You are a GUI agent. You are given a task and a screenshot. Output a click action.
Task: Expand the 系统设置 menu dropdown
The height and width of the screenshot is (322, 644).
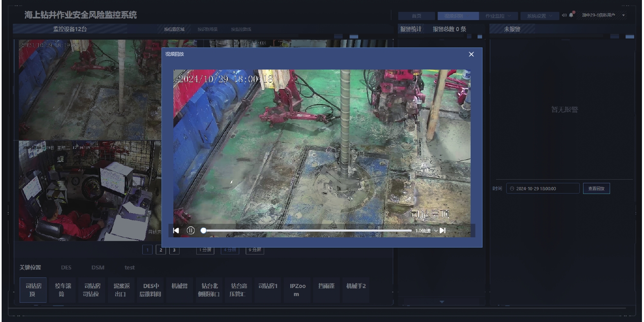click(x=540, y=16)
